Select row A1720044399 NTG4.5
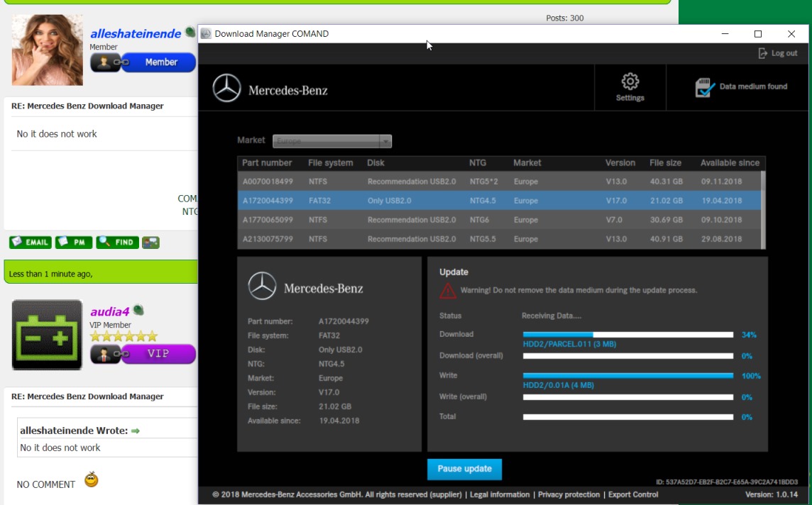 499,201
